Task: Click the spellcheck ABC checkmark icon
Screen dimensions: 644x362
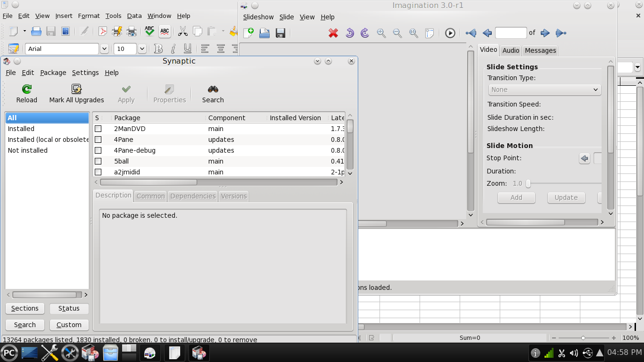Action: coord(149,32)
